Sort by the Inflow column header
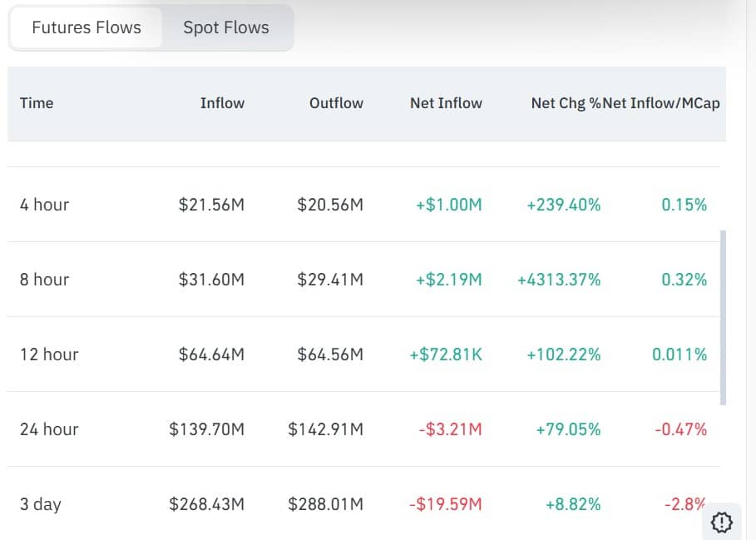This screenshot has width=756, height=540. coord(222,103)
